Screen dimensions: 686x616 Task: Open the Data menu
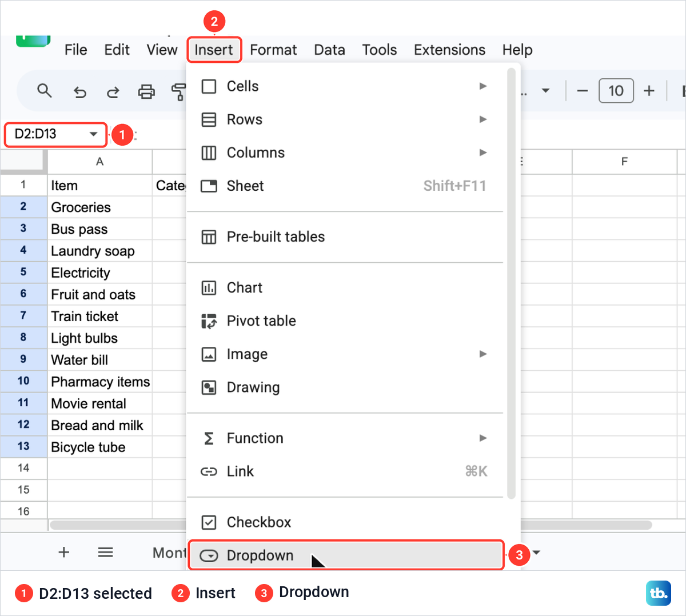coord(329,50)
